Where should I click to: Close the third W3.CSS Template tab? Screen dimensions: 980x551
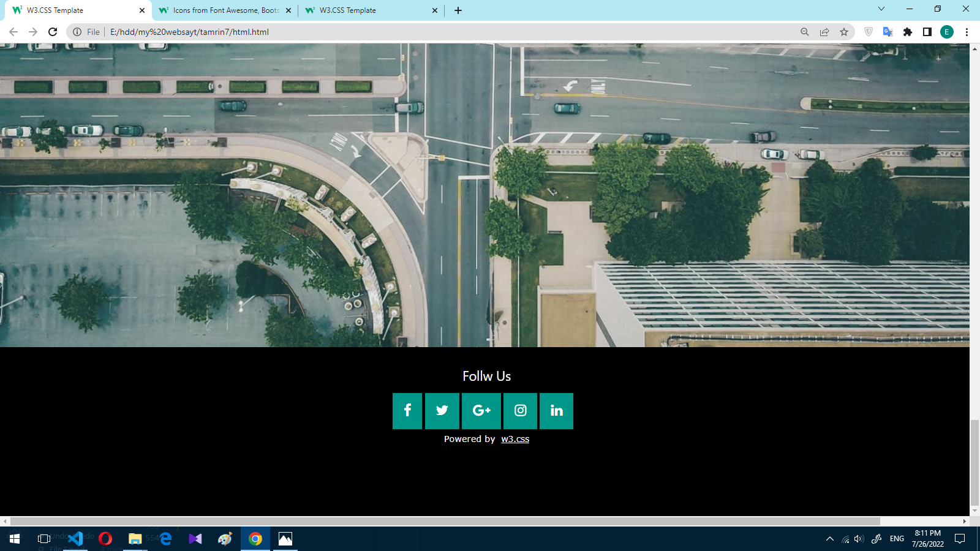click(x=435, y=10)
